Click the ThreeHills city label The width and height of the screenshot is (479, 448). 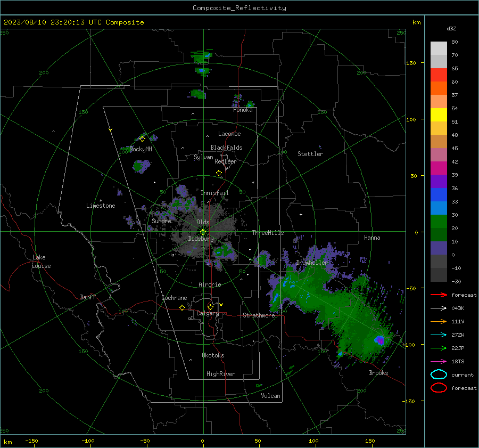click(268, 233)
